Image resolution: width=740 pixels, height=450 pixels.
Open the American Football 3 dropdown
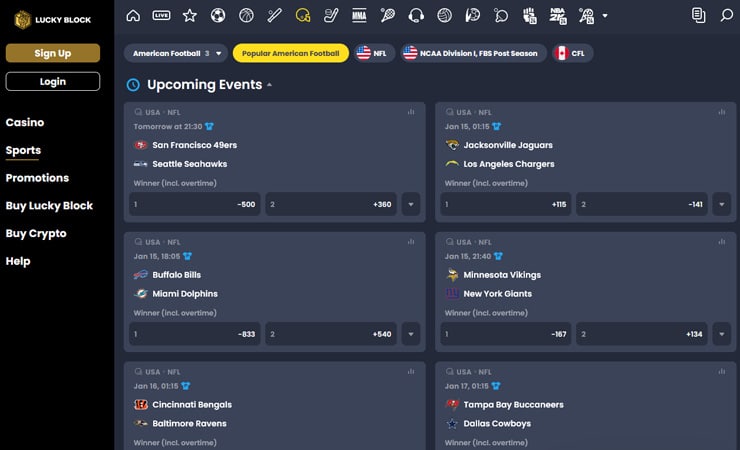tap(176, 53)
